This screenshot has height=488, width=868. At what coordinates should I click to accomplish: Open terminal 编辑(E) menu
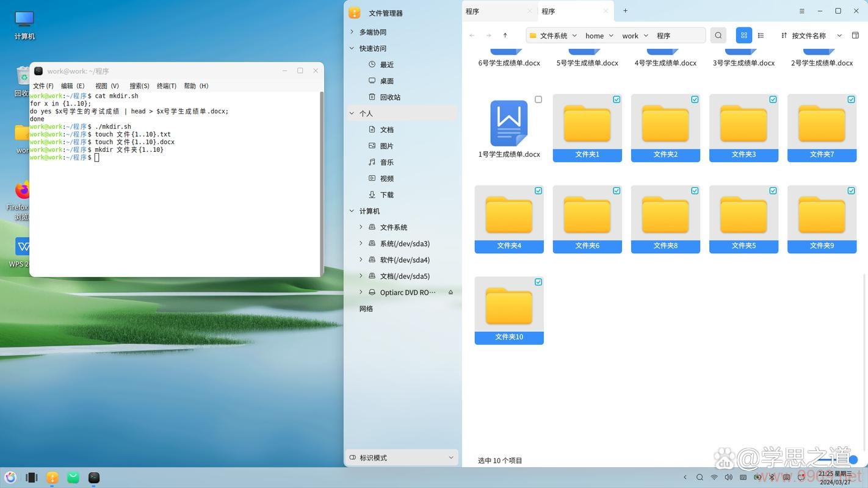tap(73, 86)
